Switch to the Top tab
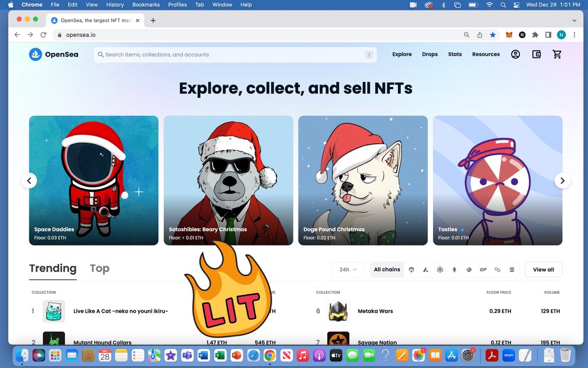 pyautogui.click(x=99, y=268)
